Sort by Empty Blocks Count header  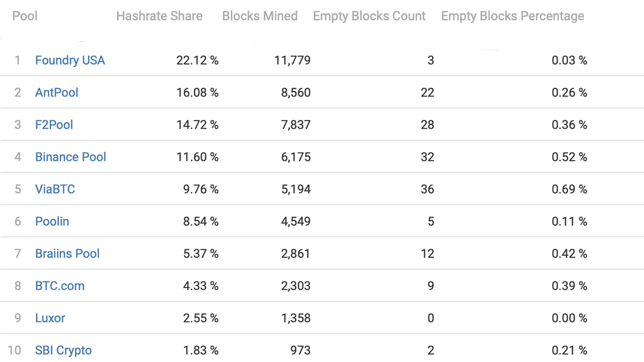(x=369, y=16)
